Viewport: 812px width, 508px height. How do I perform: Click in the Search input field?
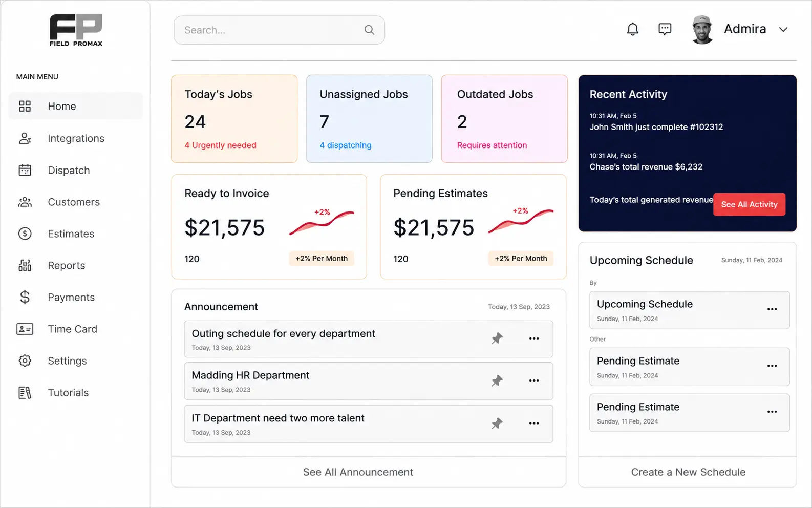point(279,30)
